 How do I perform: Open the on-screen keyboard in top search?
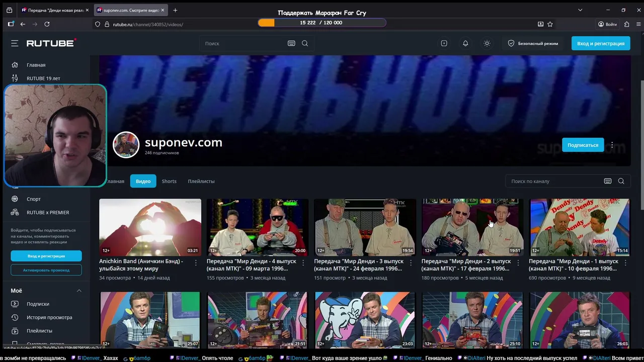291,43
